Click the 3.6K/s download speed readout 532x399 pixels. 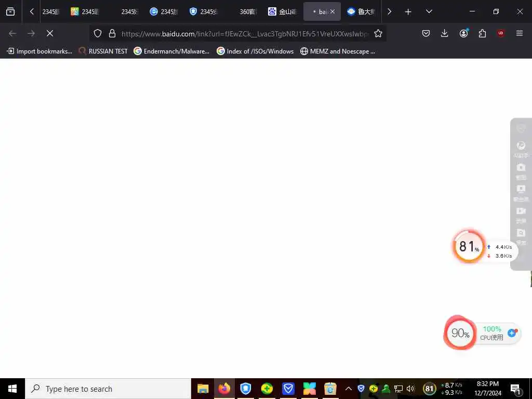click(500, 256)
